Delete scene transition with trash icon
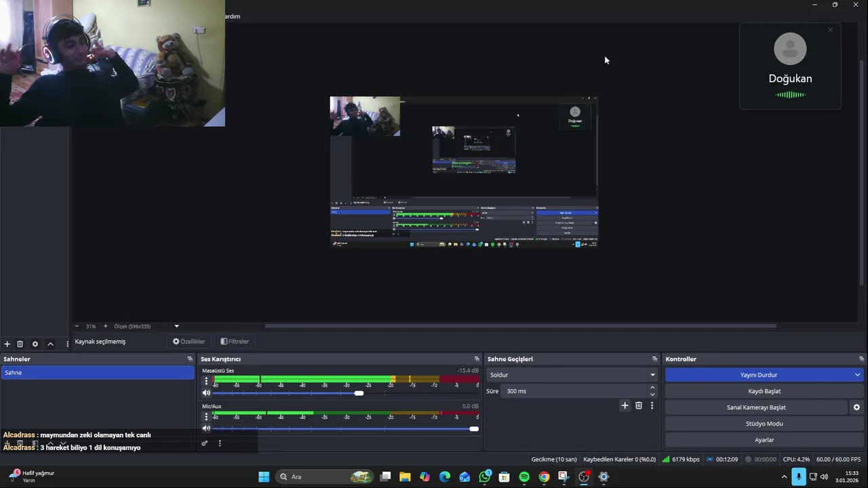The width and height of the screenshot is (868, 488). pyautogui.click(x=639, y=405)
